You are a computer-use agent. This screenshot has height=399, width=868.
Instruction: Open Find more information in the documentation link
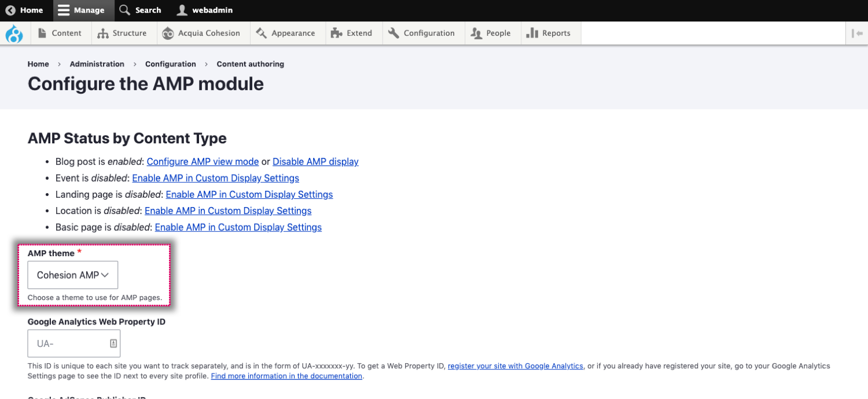[287, 376]
